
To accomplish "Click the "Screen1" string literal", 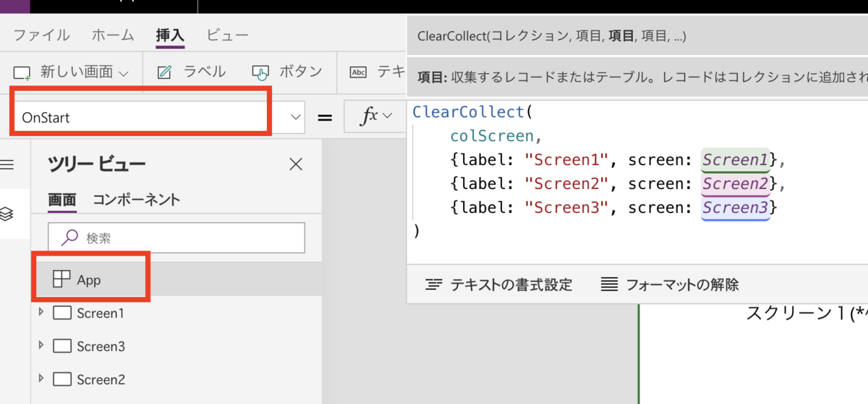I will [x=566, y=159].
